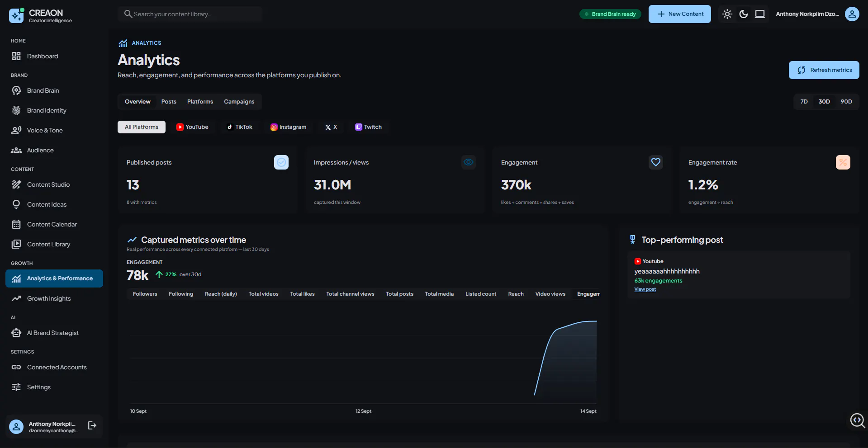Open Content Ideas lightbulb item
Viewport: 868px width, 448px height.
click(54, 204)
